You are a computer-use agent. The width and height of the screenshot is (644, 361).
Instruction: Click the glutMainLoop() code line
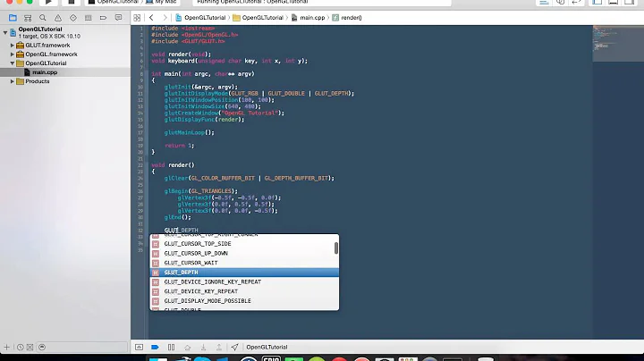190,132
